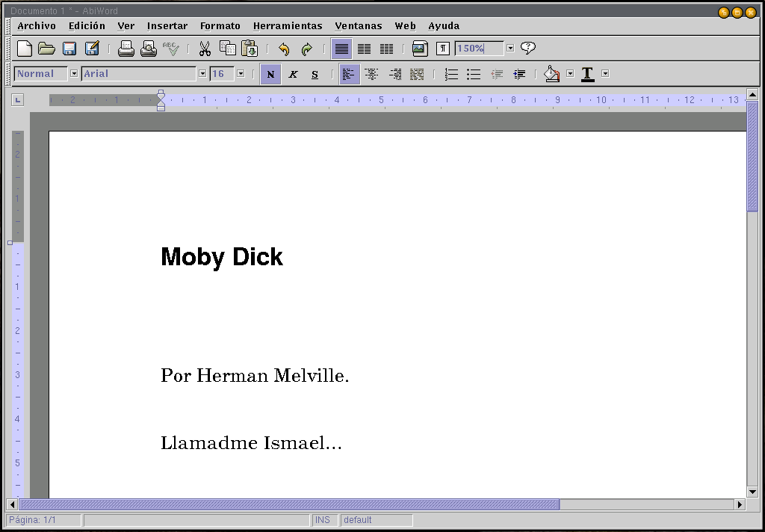Open highlight color dropdown arrow
Image resolution: width=765 pixels, height=532 pixels.
coord(570,74)
